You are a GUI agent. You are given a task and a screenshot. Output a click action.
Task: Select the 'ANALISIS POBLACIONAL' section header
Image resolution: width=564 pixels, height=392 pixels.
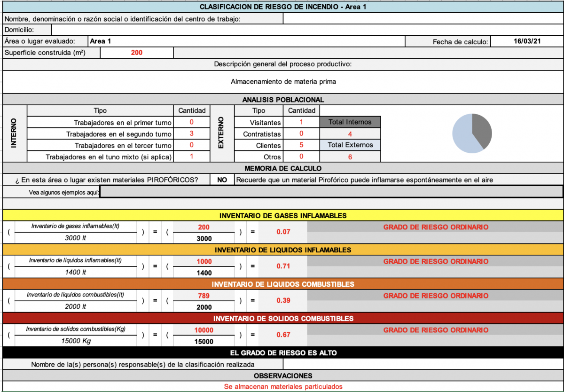(283, 100)
